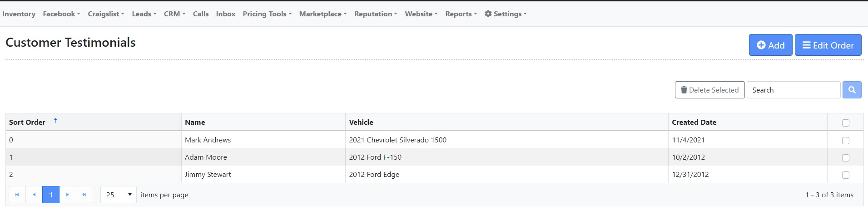Go to the Calls page
868x210 pixels.
200,14
